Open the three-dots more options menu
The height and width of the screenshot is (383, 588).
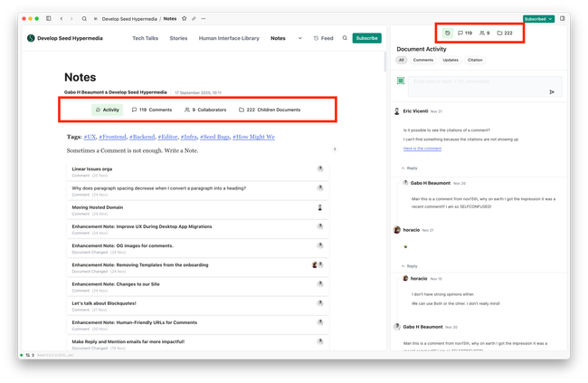(x=202, y=18)
